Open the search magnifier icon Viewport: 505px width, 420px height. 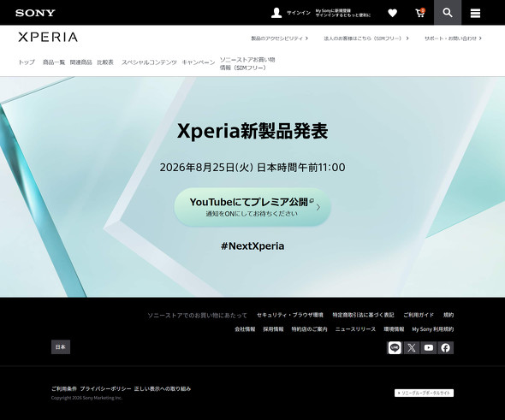pyautogui.click(x=448, y=13)
